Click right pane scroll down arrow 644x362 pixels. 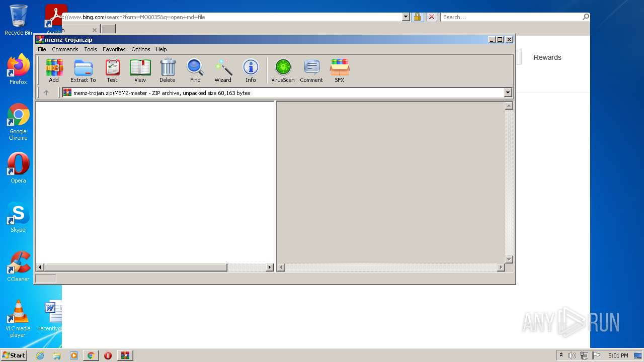pos(509,259)
